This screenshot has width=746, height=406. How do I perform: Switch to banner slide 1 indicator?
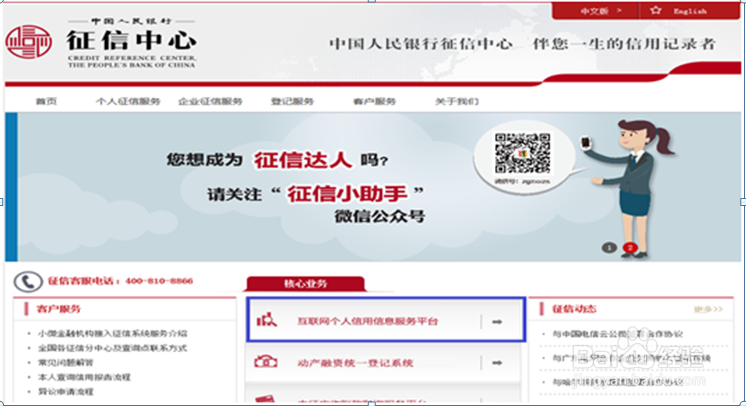point(609,248)
